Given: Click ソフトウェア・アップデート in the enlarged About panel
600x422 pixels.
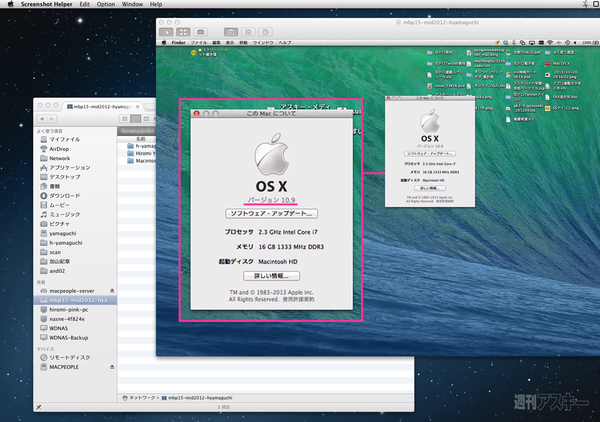Looking at the screenshot, I should point(271,213).
